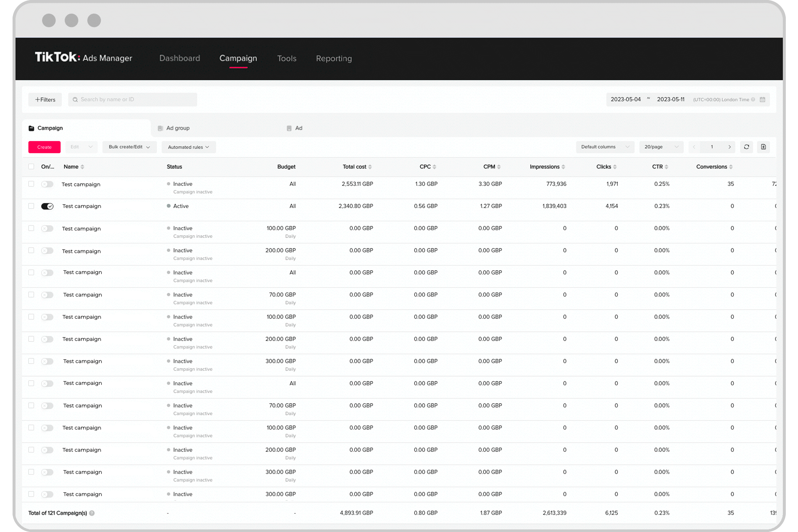This screenshot has height=532, width=798.
Task: Switch to the Reporting tab
Action: coord(334,58)
